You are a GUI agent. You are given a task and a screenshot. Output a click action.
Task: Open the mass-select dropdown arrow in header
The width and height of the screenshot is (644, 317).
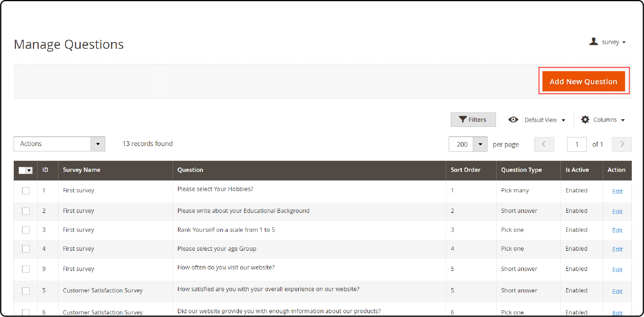pyautogui.click(x=29, y=170)
